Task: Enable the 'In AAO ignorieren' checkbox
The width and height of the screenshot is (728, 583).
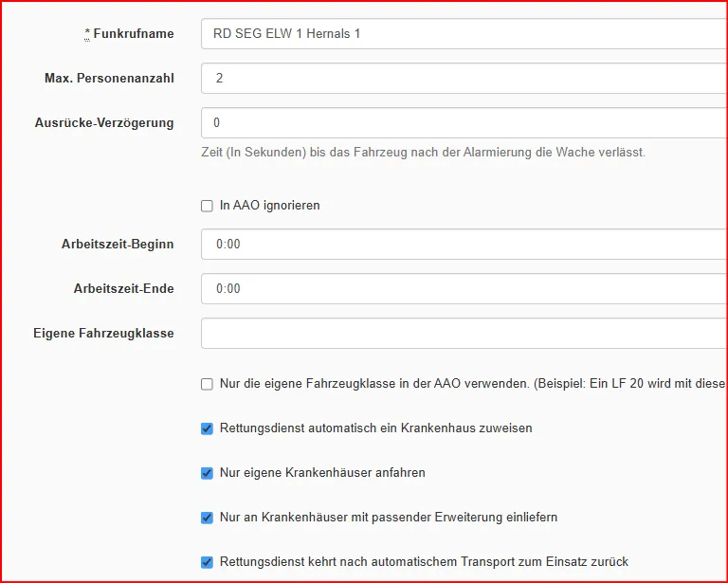Action: [207, 206]
